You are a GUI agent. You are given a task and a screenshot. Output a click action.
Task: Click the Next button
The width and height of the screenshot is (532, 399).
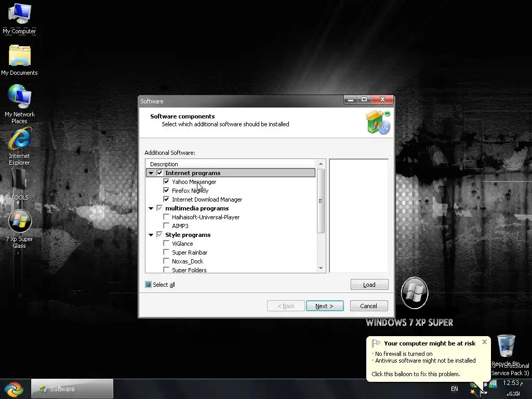325,305
